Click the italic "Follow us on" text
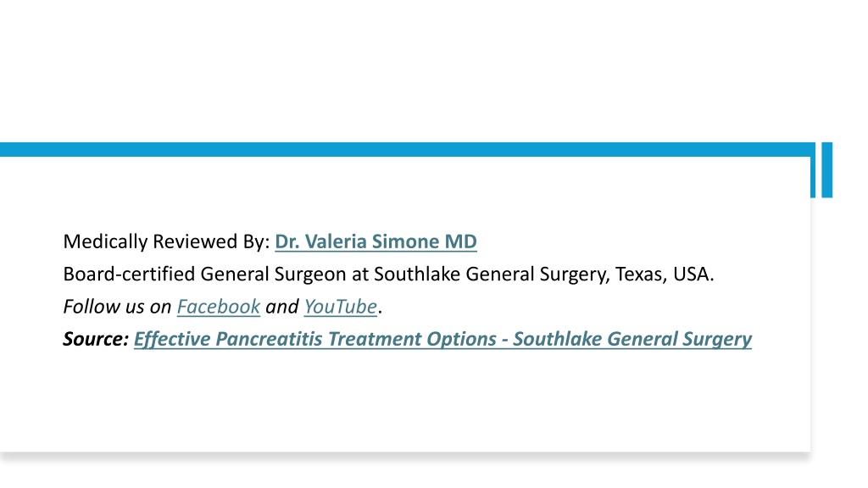This screenshot has height=488, width=868. [117, 307]
